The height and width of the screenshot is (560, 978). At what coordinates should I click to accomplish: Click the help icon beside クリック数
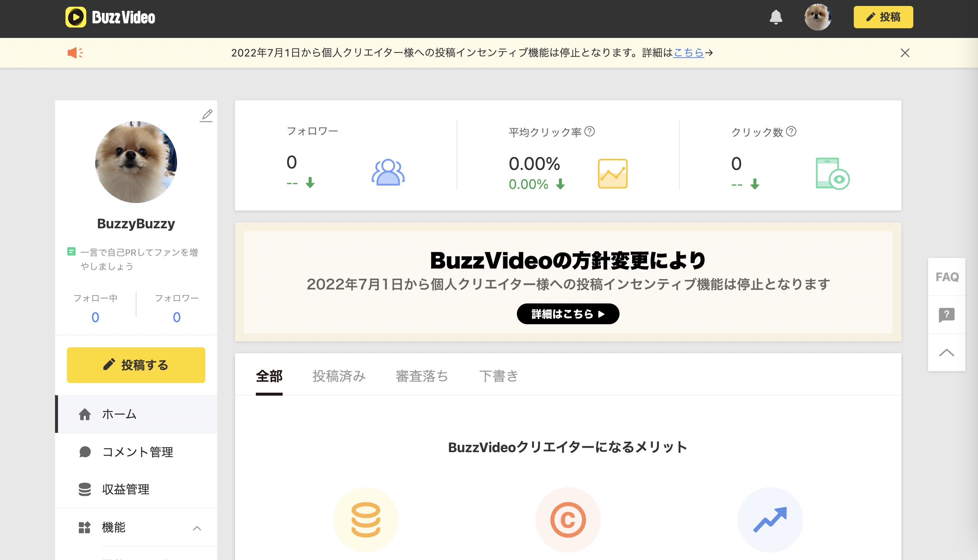(x=791, y=132)
